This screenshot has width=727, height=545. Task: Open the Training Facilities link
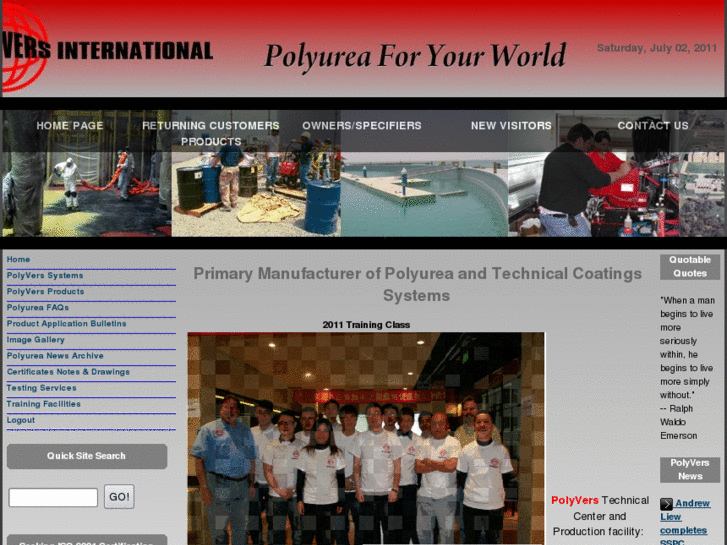(44, 404)
